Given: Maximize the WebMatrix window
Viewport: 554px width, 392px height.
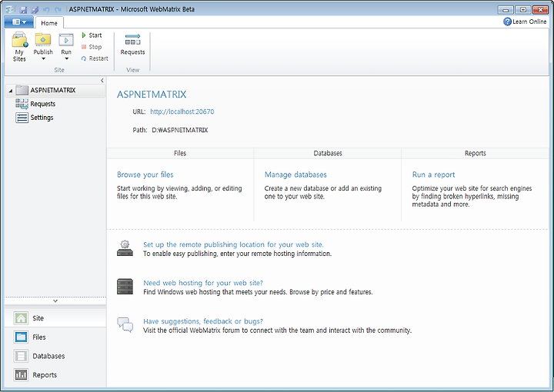Looking at the screenshot, I should tap(523, 10).
